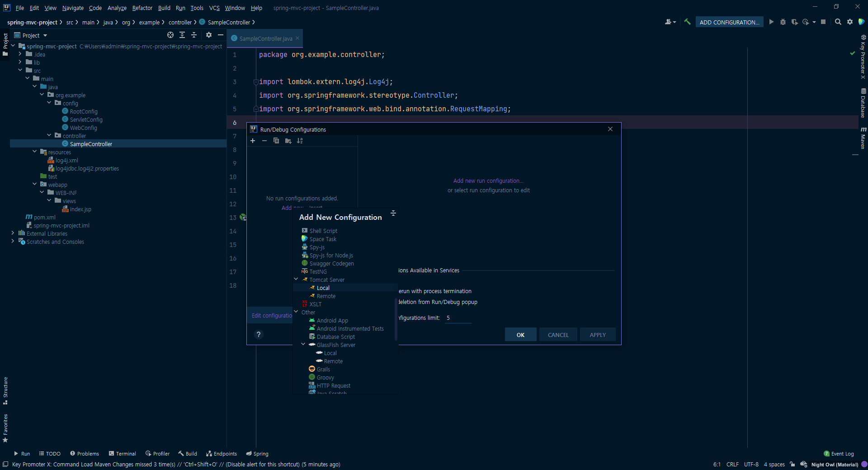868x470 pixels.
Task: Collapse the Other configurations group
Action: (296, 312)
